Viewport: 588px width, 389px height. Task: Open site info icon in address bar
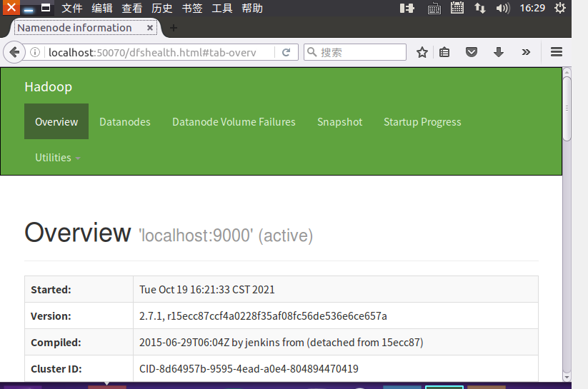[x=35, y=52]
